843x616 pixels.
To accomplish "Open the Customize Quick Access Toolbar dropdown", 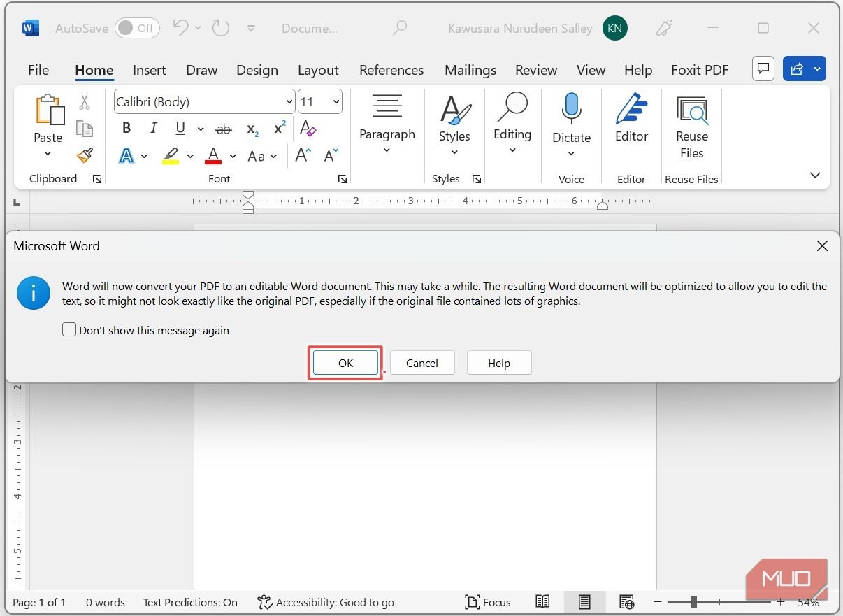I will click(x=252, y=29).
